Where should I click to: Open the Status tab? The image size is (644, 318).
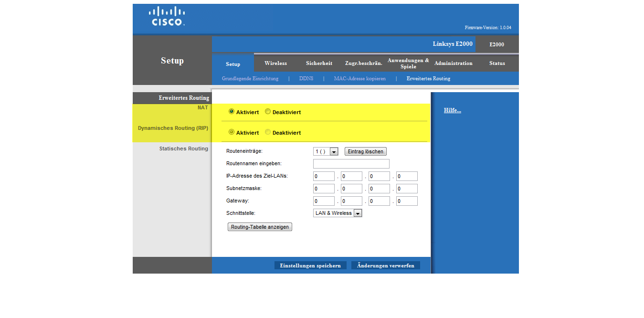coord(496,63)
